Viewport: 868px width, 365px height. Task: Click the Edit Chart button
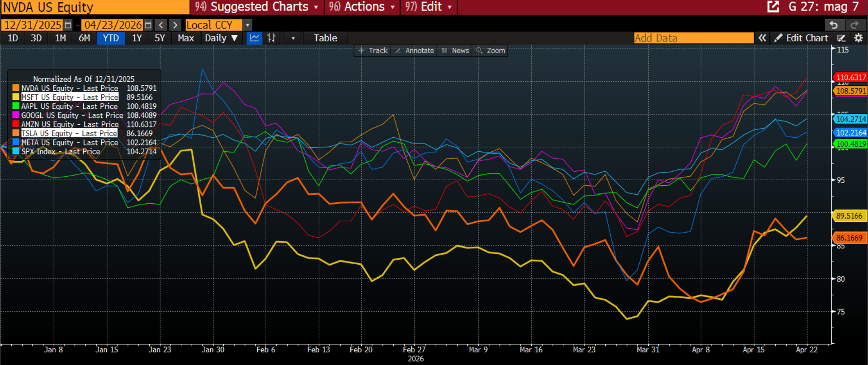coord(801,38)
